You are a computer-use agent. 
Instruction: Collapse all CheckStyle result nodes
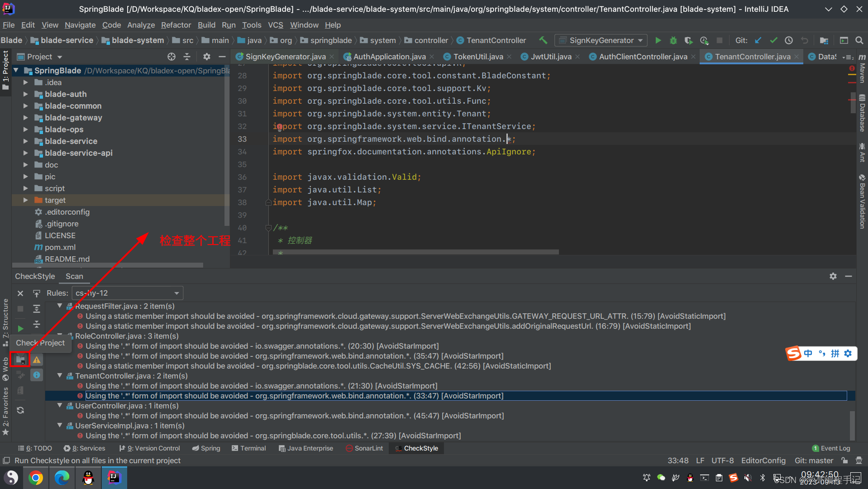tap(37, 324)
